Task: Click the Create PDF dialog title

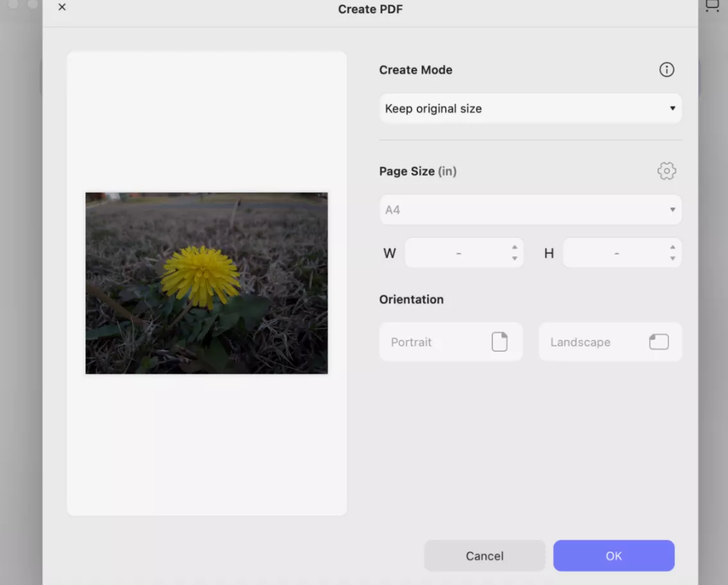Action: coord(370,9)
